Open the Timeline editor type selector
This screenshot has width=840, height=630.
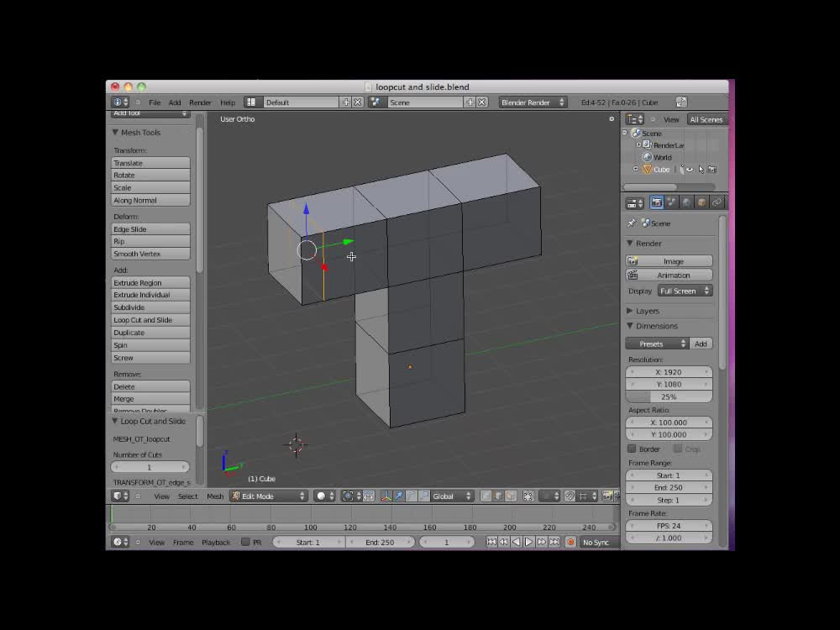pyautogui.click(x=120, y=542)
